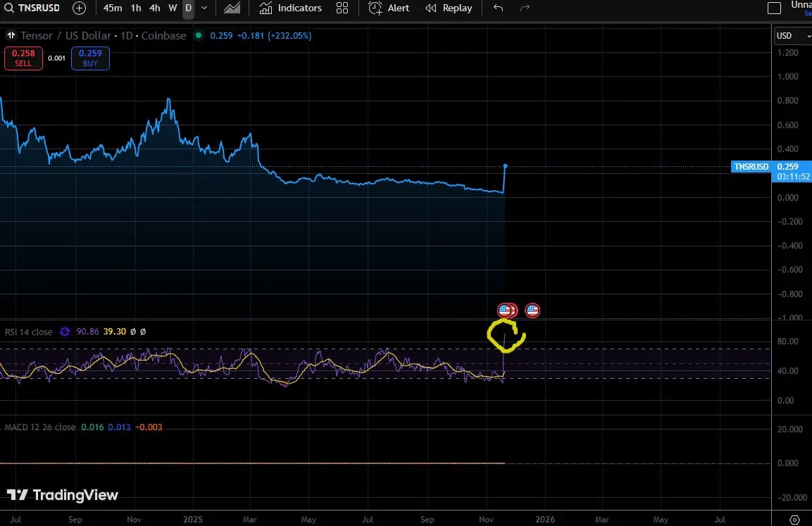
Task: Click the Alert clock icon
Action: click(x=375, y=8)
